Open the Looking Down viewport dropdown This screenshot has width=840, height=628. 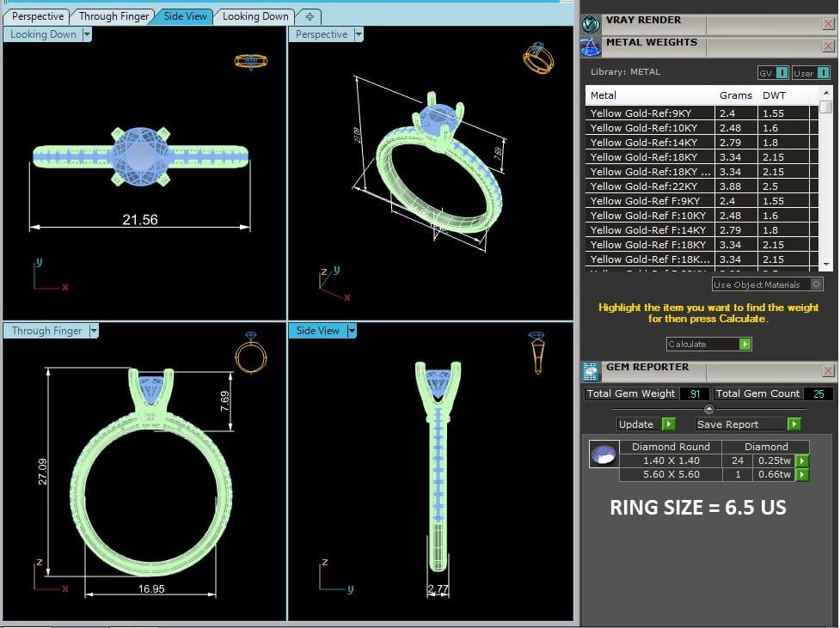[x=87, y=35]
